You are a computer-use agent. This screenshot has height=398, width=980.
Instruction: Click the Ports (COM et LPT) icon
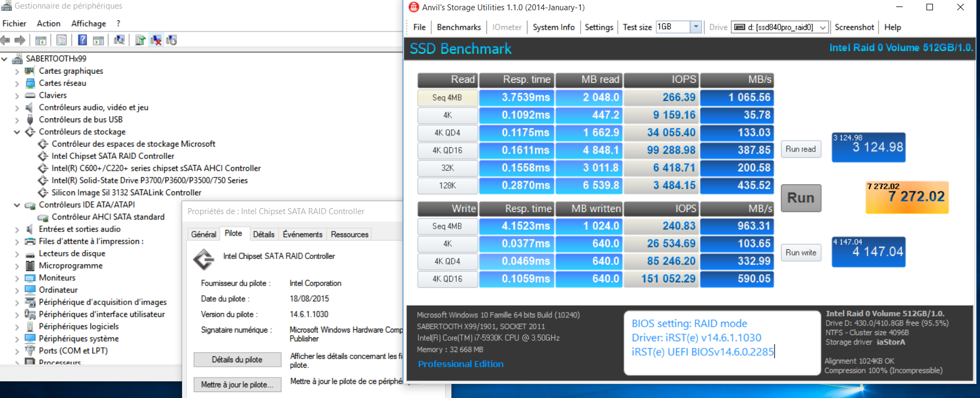point(30,350)
